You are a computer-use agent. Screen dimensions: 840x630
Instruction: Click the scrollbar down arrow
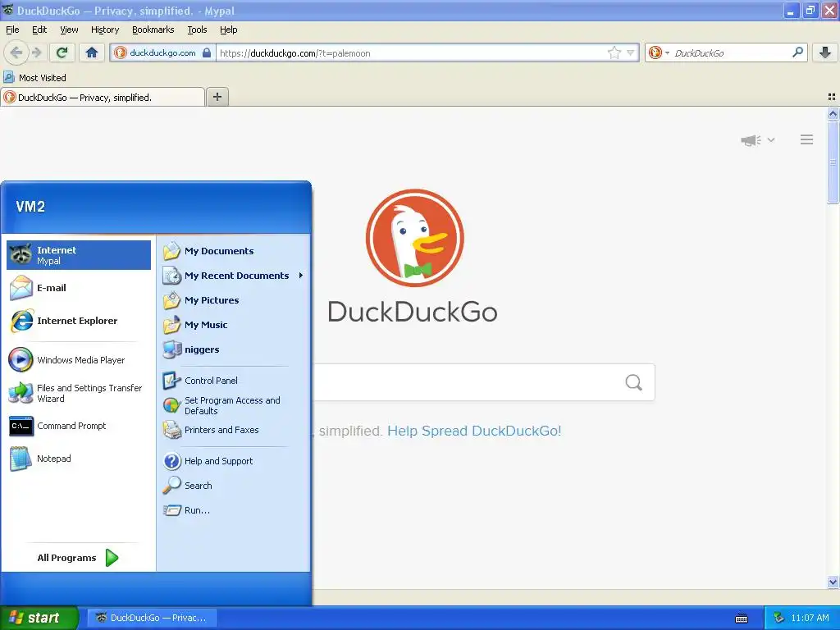pyautogui.click(x=833, y=582)
